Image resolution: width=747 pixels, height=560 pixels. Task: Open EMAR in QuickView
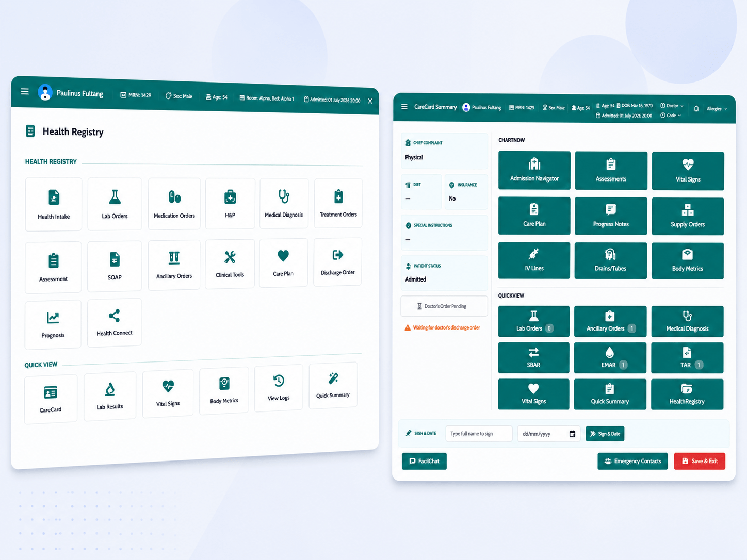pyautogui.click(x=610, y=358)
